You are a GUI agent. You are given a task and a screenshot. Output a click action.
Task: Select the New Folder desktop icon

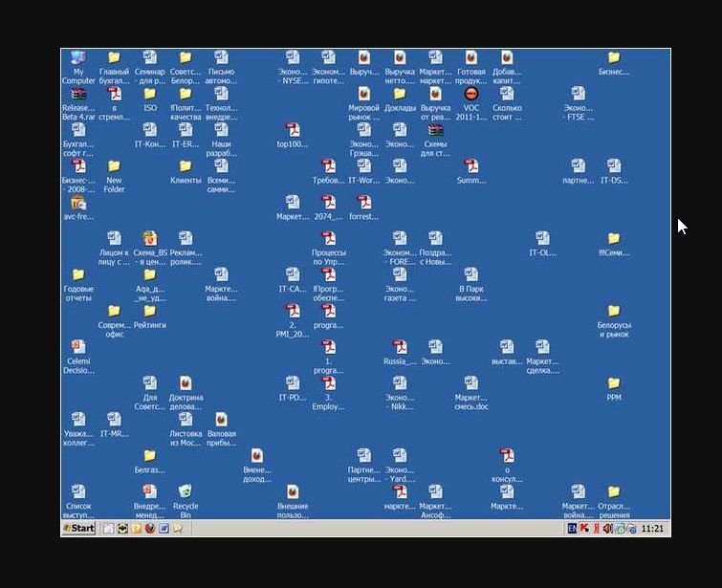click(x=114, y=176)
